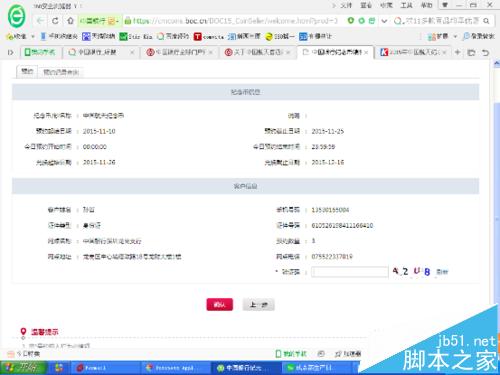This screenshot has width=500, height=375.
Task: Toggle the sidebar icon left of tabs
Action: (11, 52)
